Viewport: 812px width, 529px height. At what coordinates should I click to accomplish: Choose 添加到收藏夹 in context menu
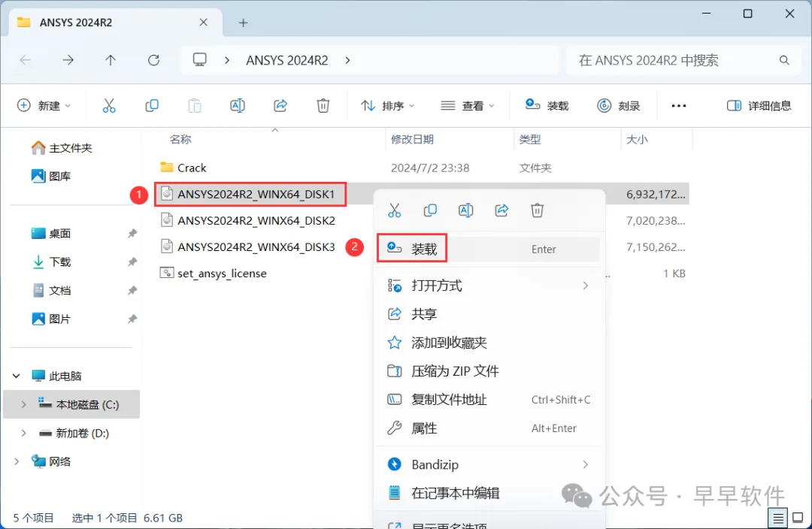click(489, 343)
